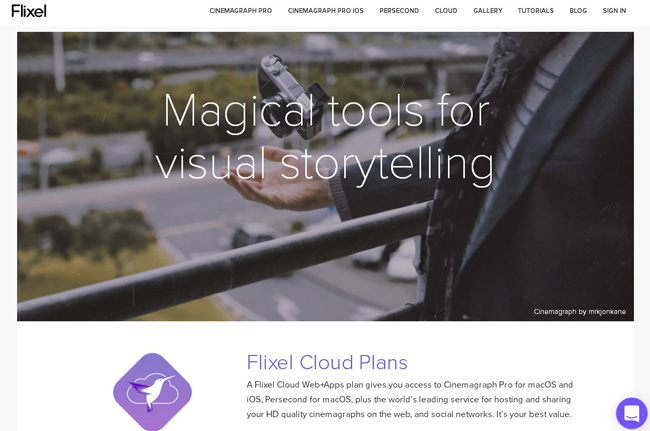This screenshot has height=431, width=650.
Task: Open the Blog link
Action: 578,11
